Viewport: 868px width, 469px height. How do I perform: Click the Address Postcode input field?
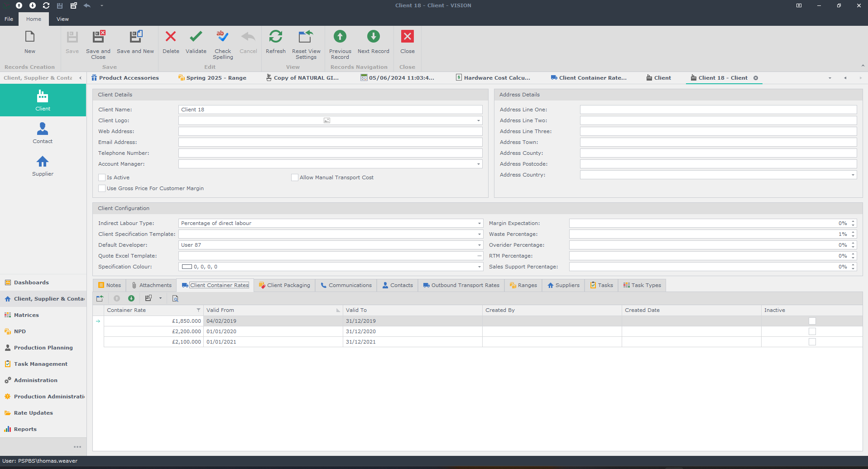coord(718,164)
